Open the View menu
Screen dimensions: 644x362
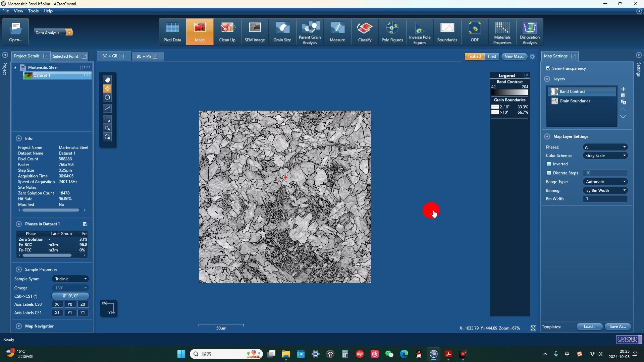tap(18, 11)
